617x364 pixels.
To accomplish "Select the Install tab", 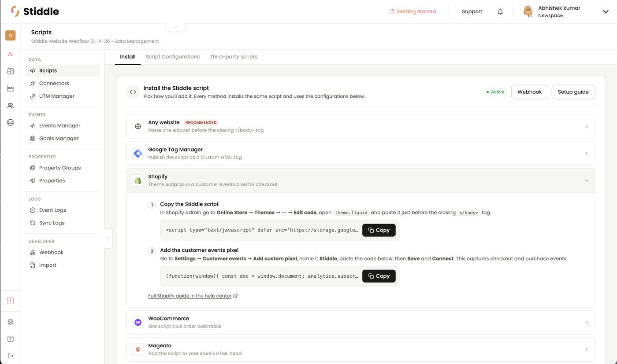I will (x=128, y=57).
